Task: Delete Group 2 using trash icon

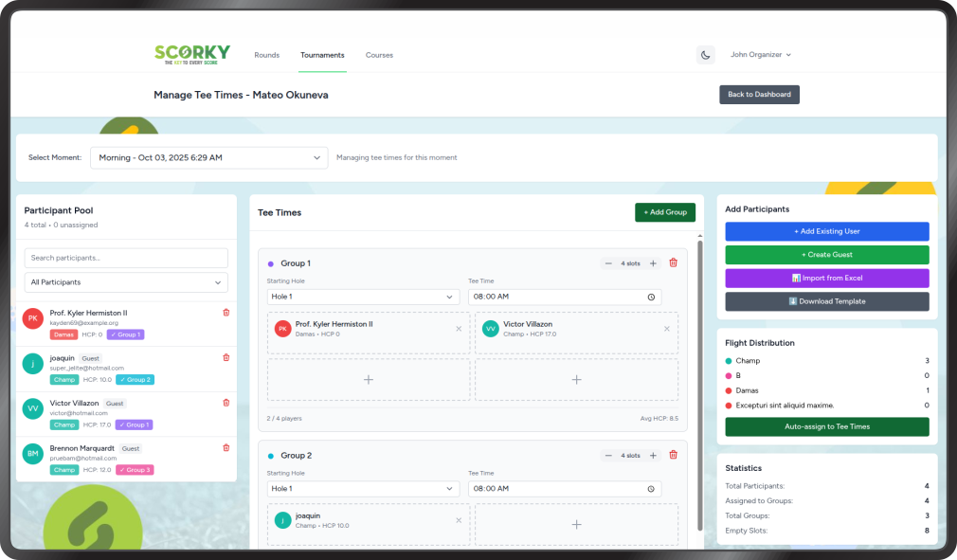Action: [674, 455]
